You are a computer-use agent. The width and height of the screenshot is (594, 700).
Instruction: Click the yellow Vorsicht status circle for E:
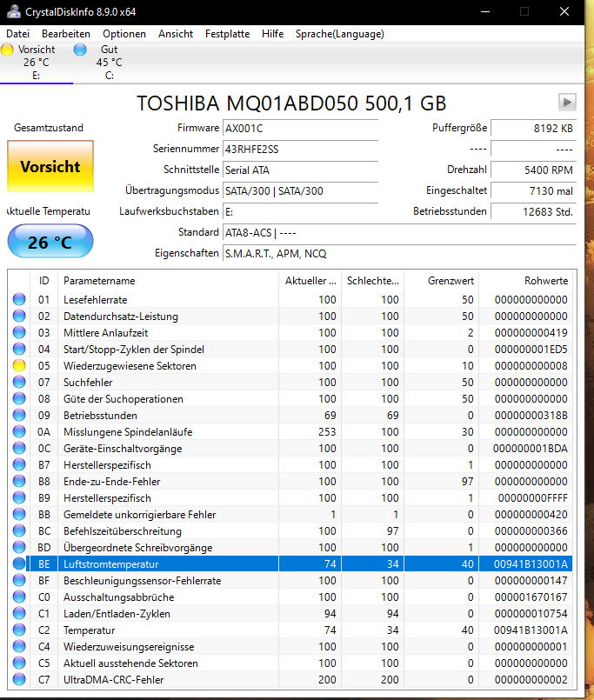coord(7,50)
